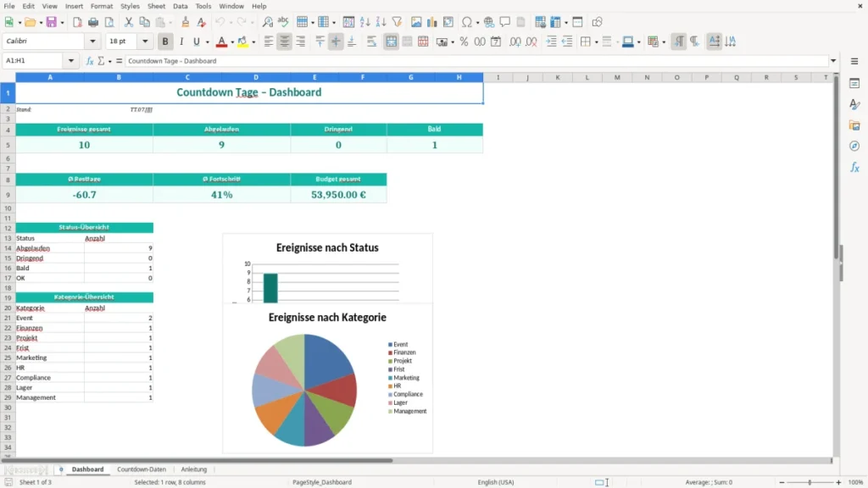Screen dimensions: 868x488
Task: Open the Format menu
Action: point(102,6)
